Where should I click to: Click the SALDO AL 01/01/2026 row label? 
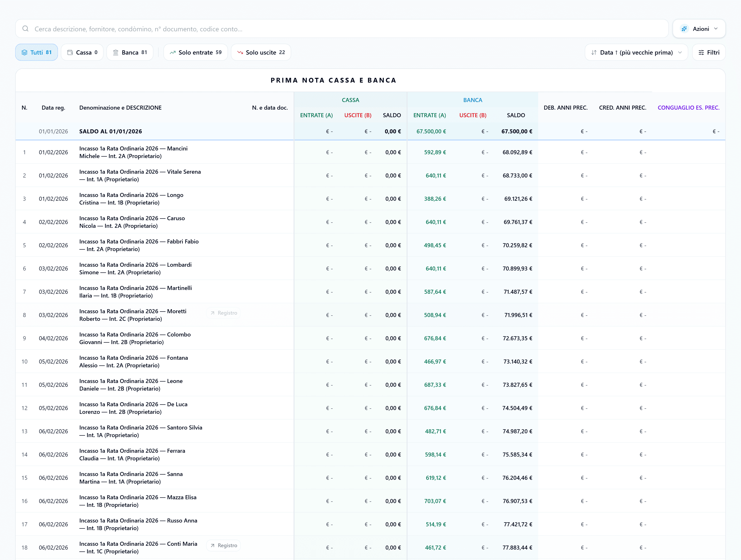tap(110, 131)
